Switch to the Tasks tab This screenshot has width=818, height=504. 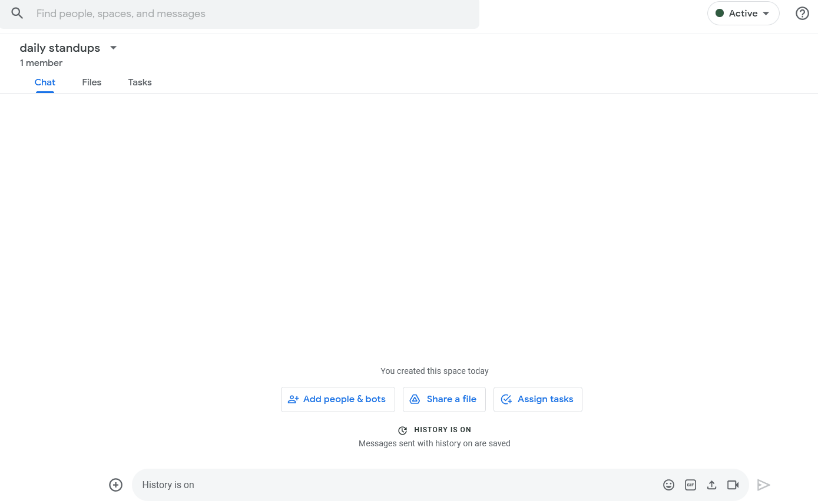pos(140,82)
